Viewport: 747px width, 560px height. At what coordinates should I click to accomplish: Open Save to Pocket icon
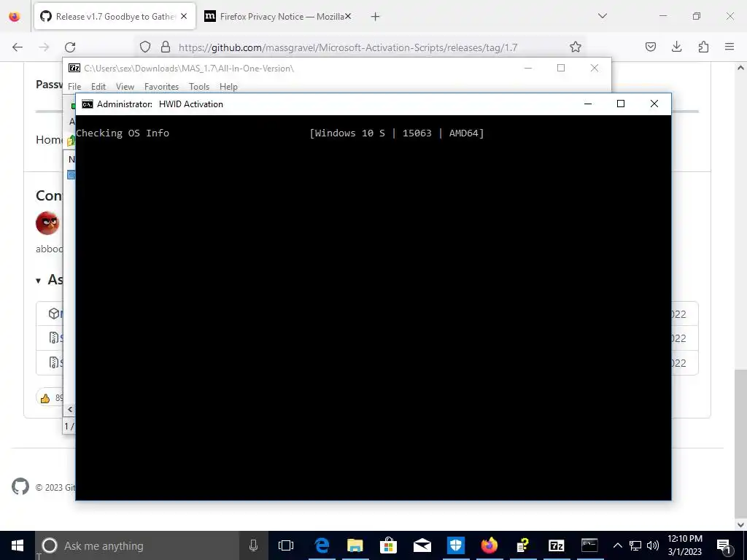pos(650,47)
